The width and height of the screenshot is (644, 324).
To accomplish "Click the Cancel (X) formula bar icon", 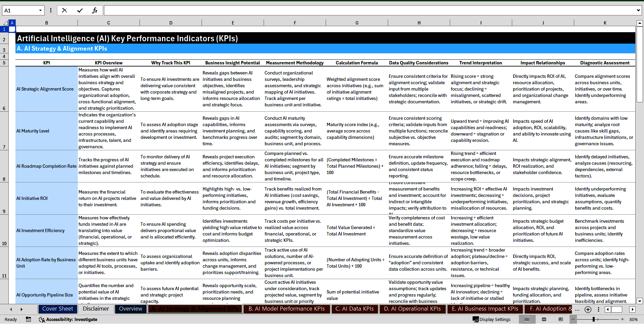I will click(x=64, y=10).
